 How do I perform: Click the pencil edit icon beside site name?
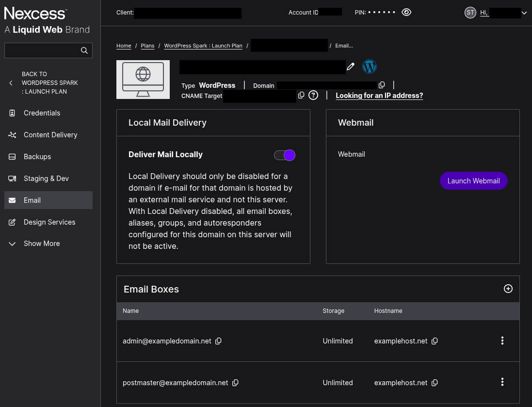click(351, 66)
